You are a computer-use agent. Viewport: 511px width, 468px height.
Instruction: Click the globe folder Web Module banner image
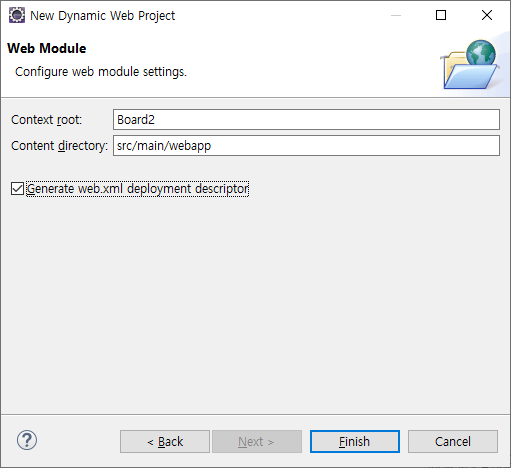tap(470, 65)
